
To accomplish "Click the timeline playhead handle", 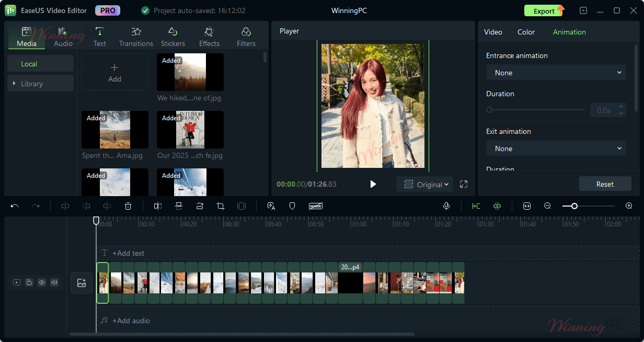I will tap(96, 221).
